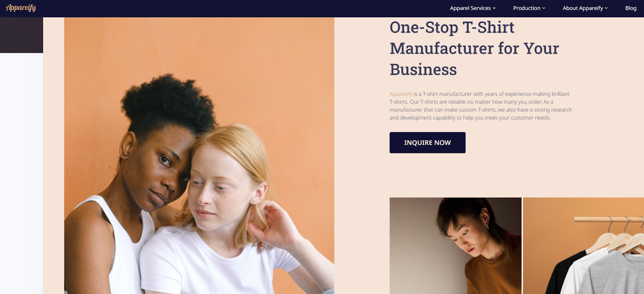Click the INQUIRE NOW button
This screenshot has height=294, width=644.
[x=427, y=143]
